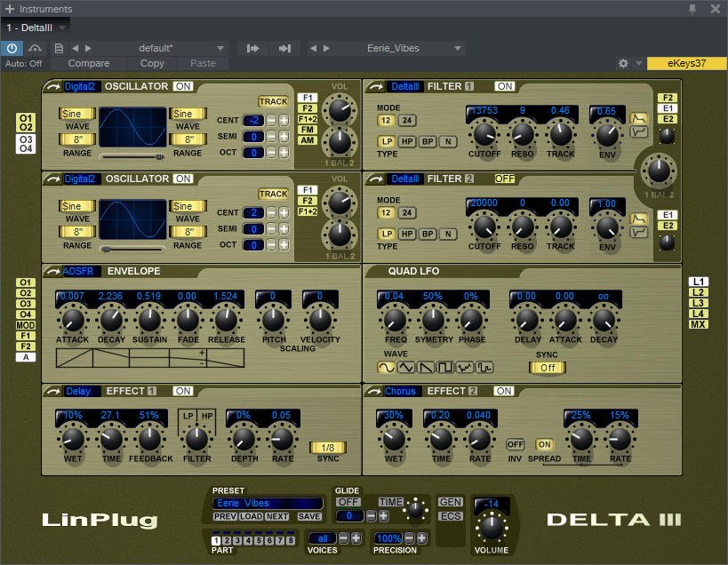Toggle Chorus INV OFF button
This screenshot has height=565, width=728.
coord(515,444)
